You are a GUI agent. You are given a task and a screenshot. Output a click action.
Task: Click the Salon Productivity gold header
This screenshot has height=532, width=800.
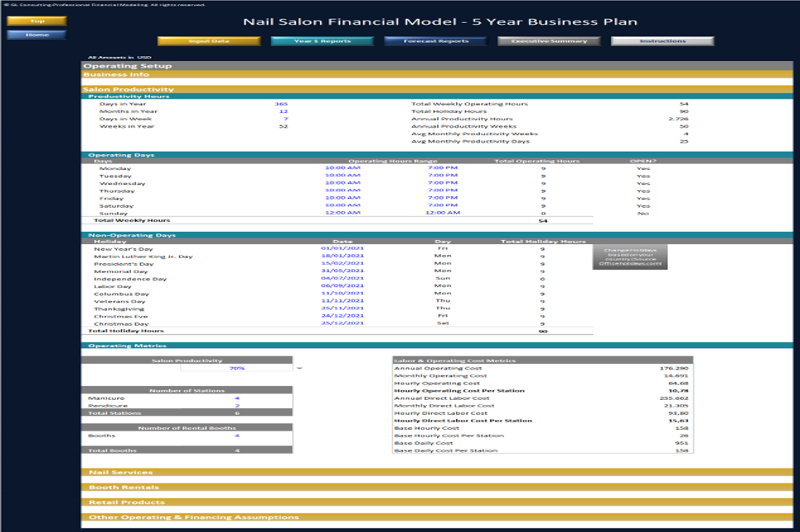pyautogui.click(x=437, y=89)
